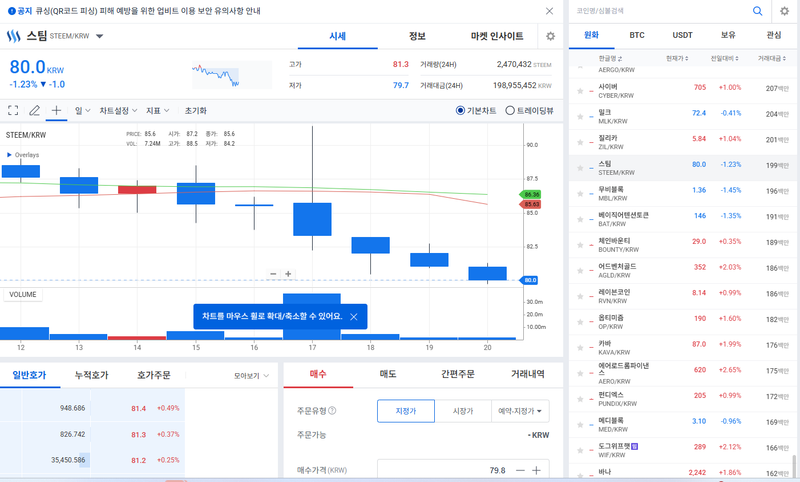Image resolution: width=800 pixels, height=482 pixels.
Task: Click the 81.4 ask price row
Action: [92, 408]
